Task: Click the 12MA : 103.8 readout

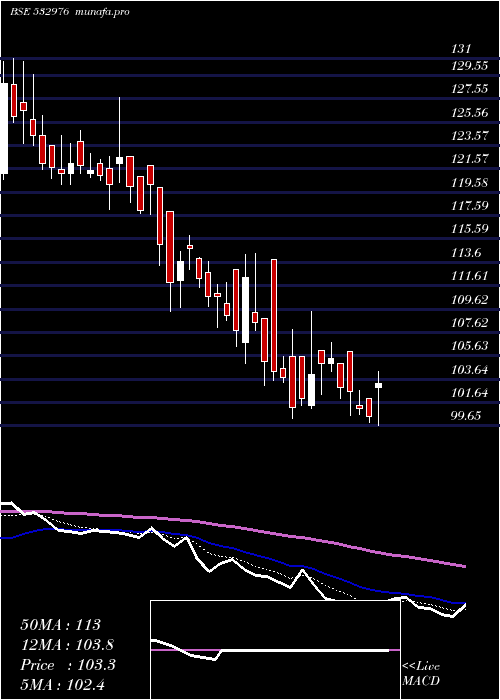Action: [67, 645]
